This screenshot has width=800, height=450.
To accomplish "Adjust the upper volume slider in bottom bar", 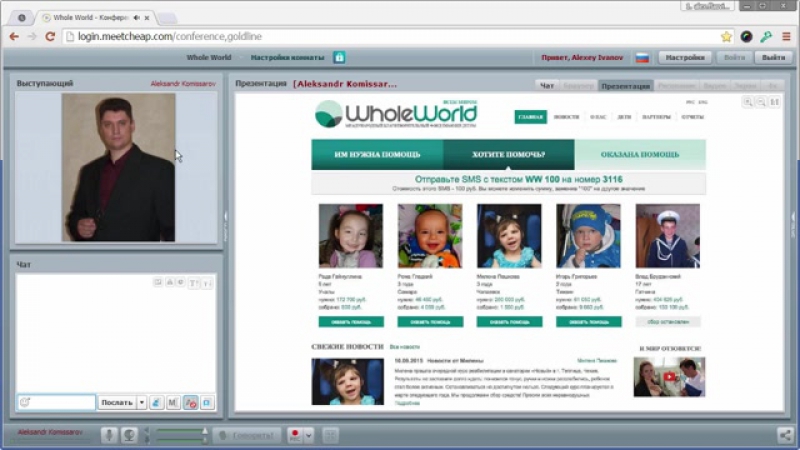I will pos(180,431).
